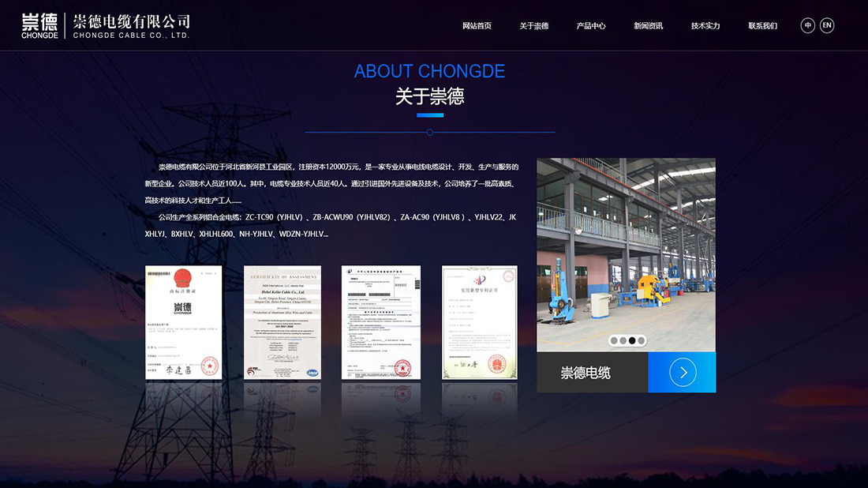Click the 关于崇德 section title
The width and height of the screenshot is (868, 488).
[x=429, y=96]
